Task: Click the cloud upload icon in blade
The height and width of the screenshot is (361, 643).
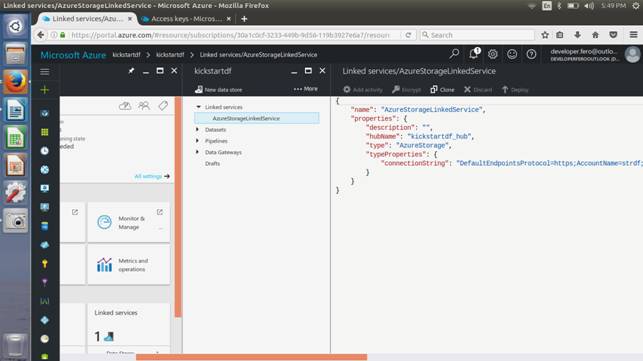Action: (x=125, y=106)
